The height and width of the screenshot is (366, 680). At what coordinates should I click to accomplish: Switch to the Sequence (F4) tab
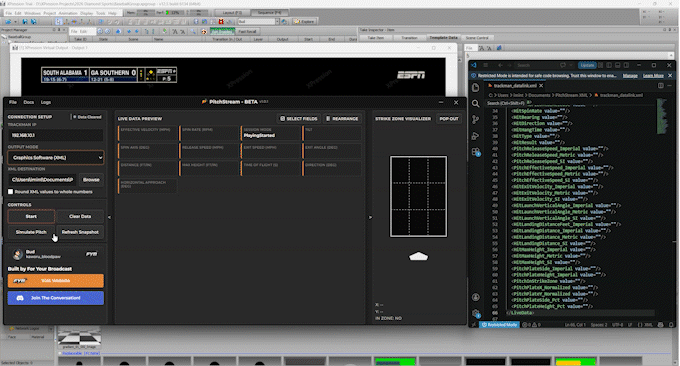[x=269, y=13]
